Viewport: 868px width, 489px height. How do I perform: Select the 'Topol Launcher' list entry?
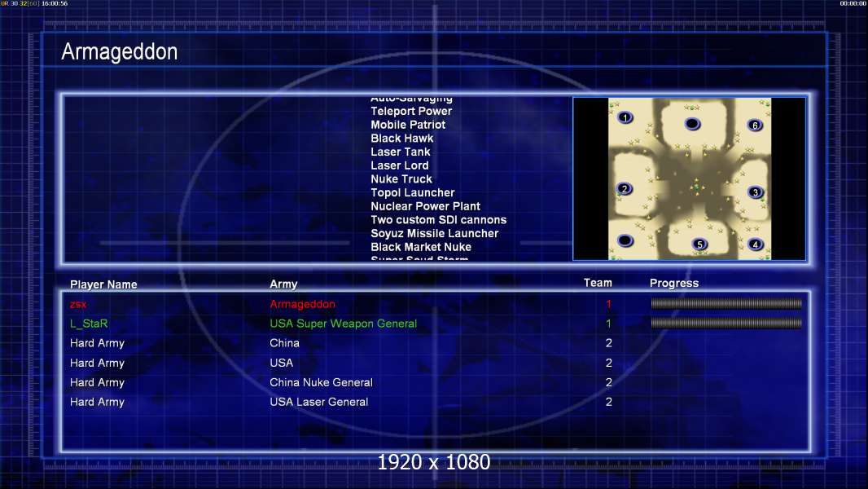412,192
